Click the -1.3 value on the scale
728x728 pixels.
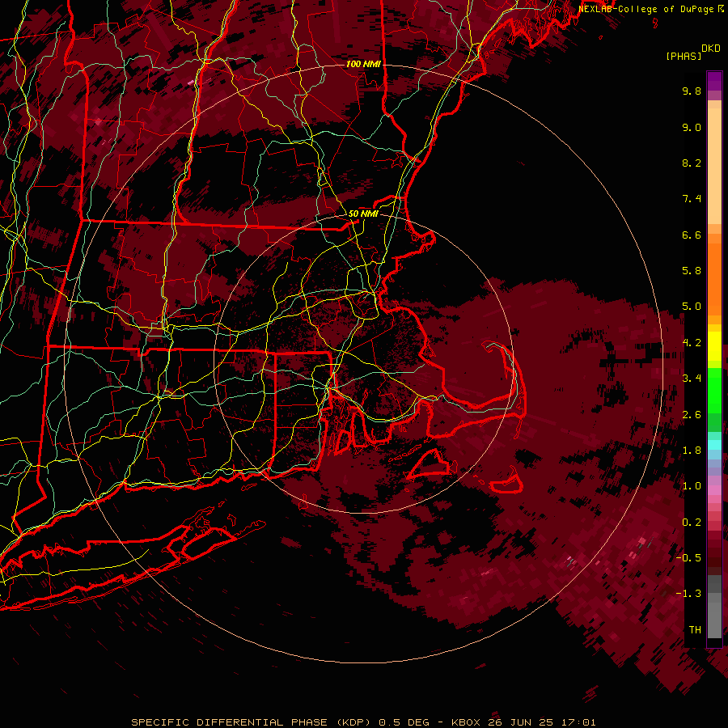click(x=688, y=594)
